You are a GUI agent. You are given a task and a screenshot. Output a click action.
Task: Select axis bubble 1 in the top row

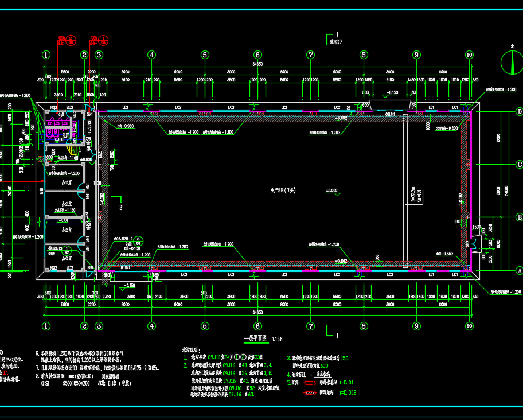tap(46, 55)
